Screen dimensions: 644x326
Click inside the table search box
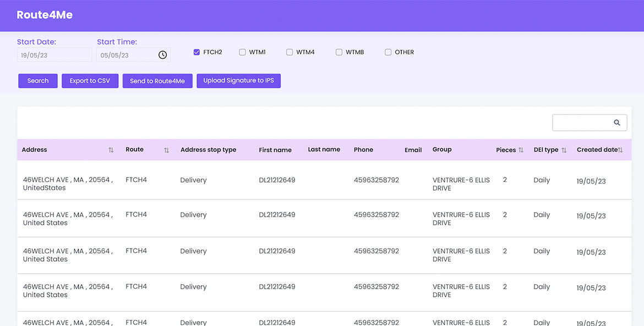[590, 123]
